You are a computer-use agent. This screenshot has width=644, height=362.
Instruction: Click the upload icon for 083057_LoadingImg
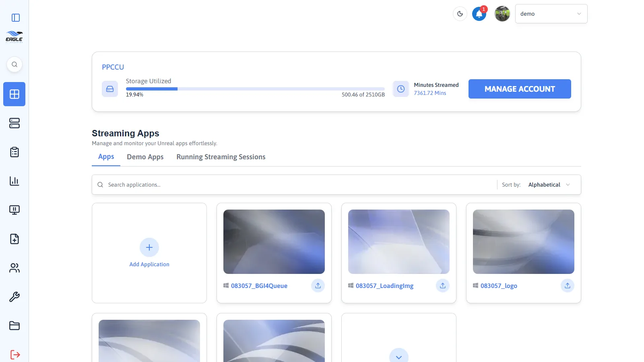(443, 286)
